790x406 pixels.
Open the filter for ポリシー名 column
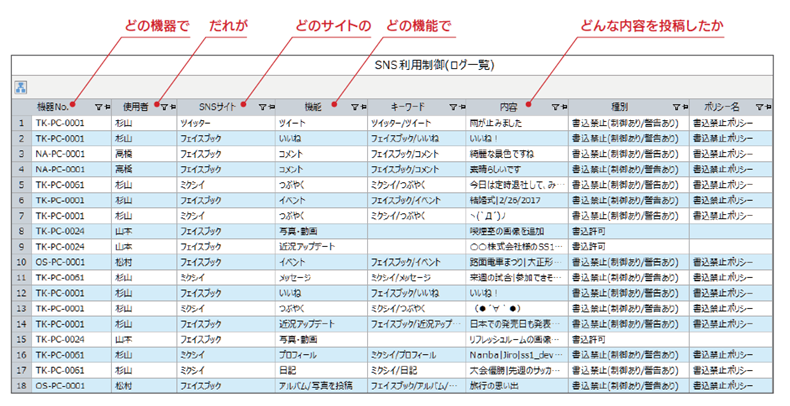click(x=760, y=107)
